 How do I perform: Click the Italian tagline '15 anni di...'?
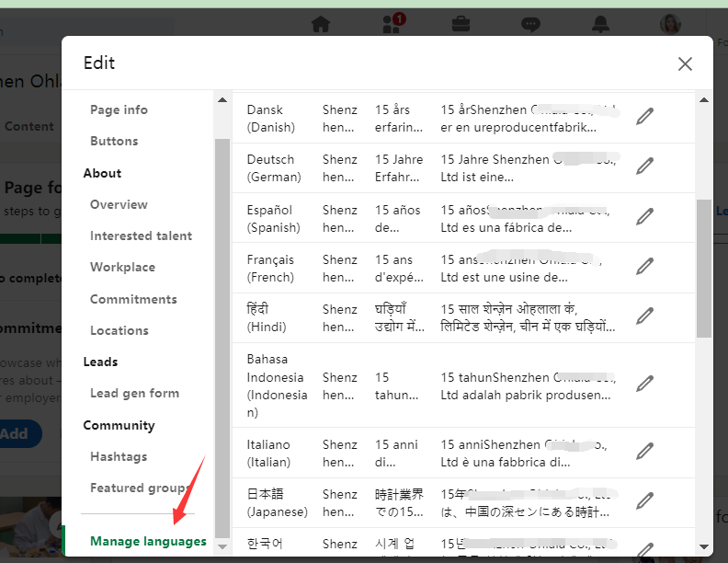coord(396,454)
